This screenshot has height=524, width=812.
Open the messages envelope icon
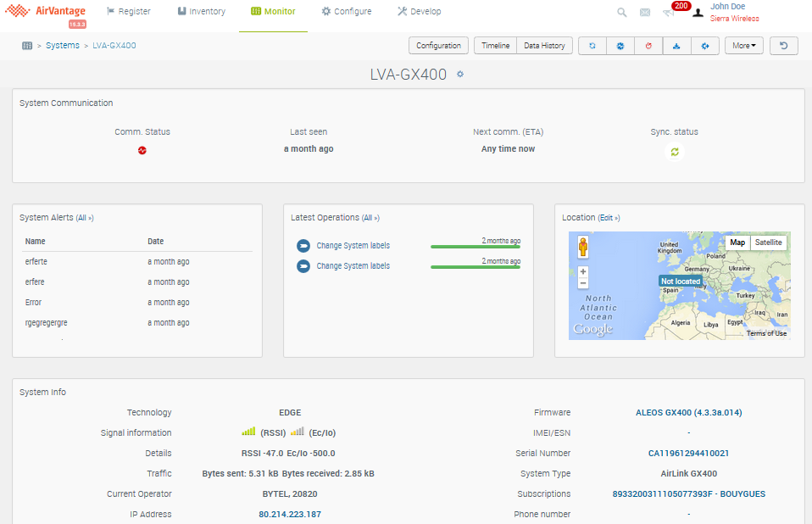coord(645,13)
